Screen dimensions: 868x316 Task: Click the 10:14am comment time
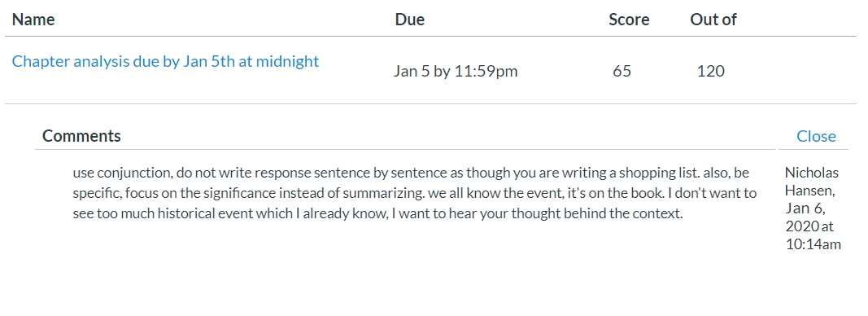pos(813,244)
